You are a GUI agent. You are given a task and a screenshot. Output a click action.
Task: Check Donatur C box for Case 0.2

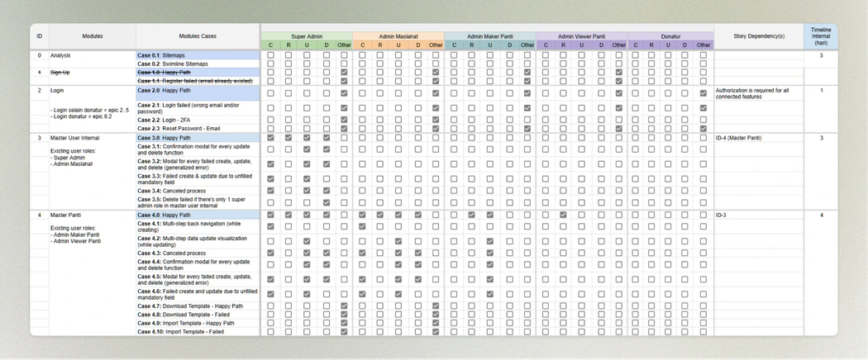(635, 64)
